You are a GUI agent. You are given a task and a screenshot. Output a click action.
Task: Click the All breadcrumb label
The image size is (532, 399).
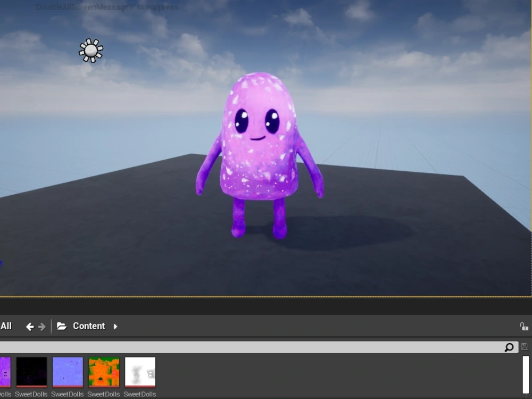tap(6, 326)
